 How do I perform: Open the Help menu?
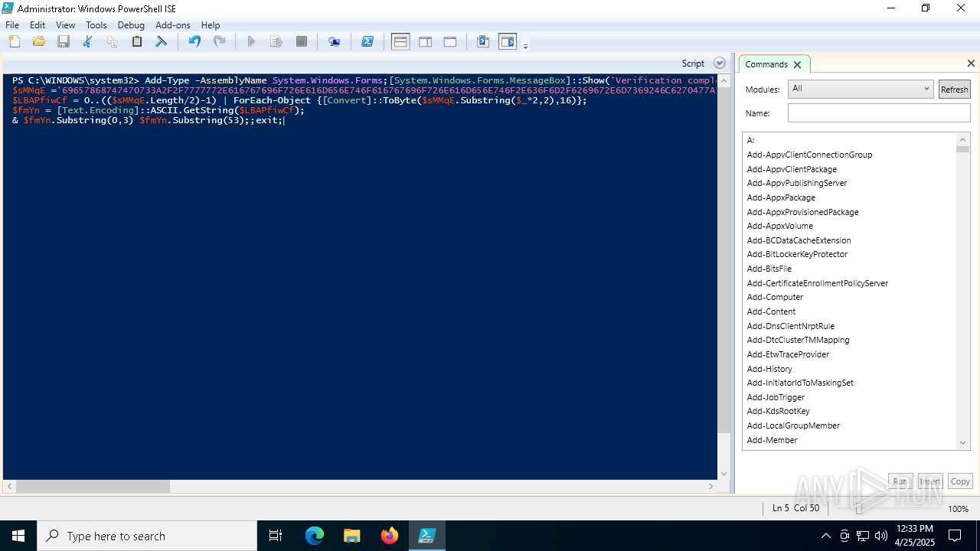pos(211,25)
